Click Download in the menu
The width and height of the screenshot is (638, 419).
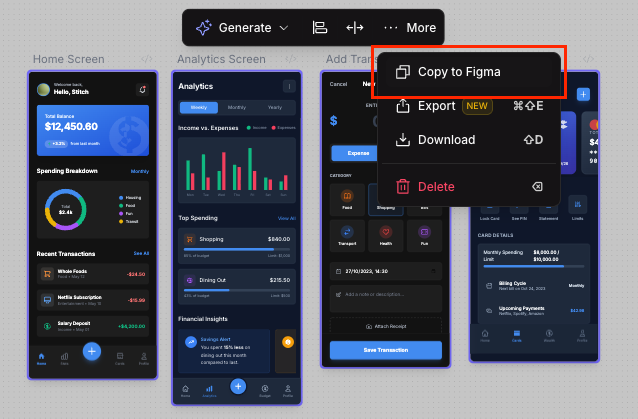click(x=446, y=140)
